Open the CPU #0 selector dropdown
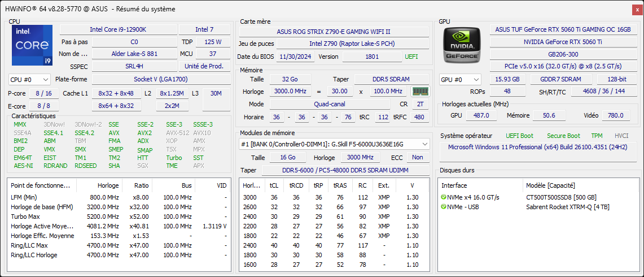 click(x=29, y=80)
